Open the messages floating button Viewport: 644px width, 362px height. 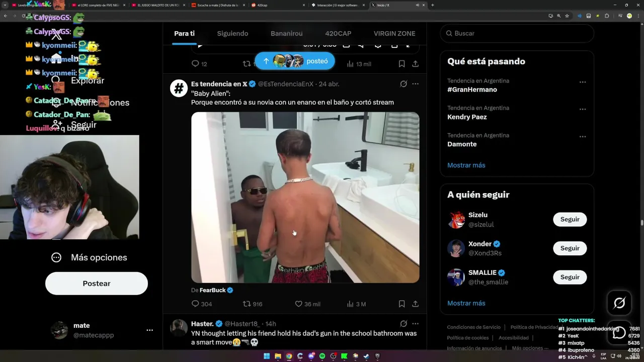619,332
